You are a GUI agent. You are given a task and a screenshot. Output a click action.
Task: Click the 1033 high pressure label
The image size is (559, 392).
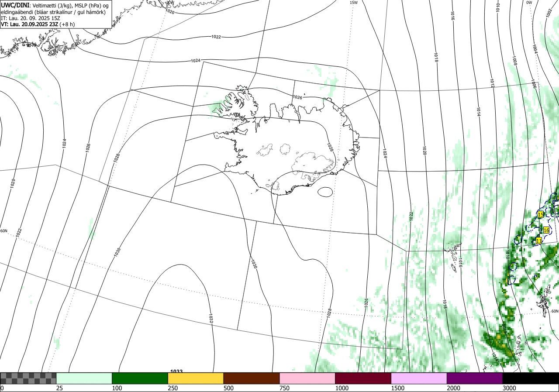coord(176,371)
